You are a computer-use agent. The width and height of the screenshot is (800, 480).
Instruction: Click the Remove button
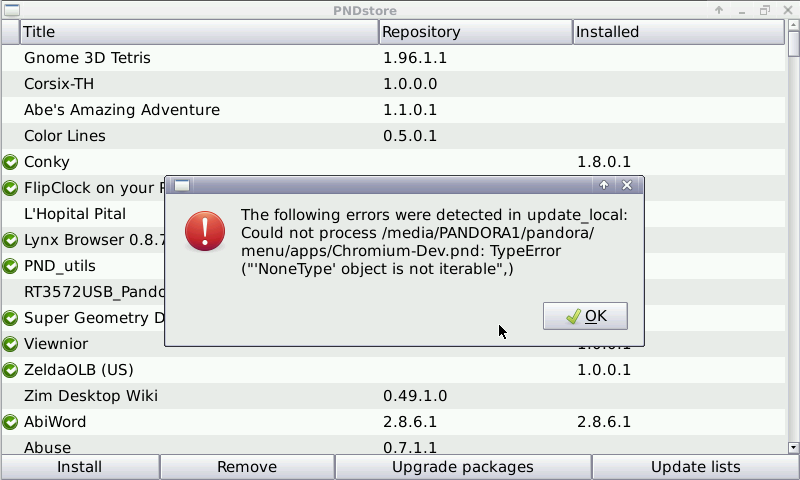point(246,467)
